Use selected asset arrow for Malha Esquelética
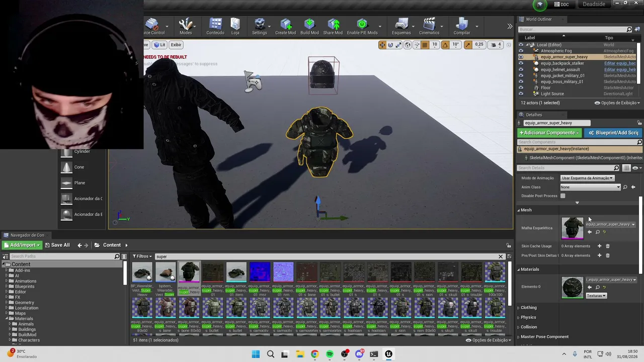Viewport: 644px width, 362px height. click(x=590, y=232)
